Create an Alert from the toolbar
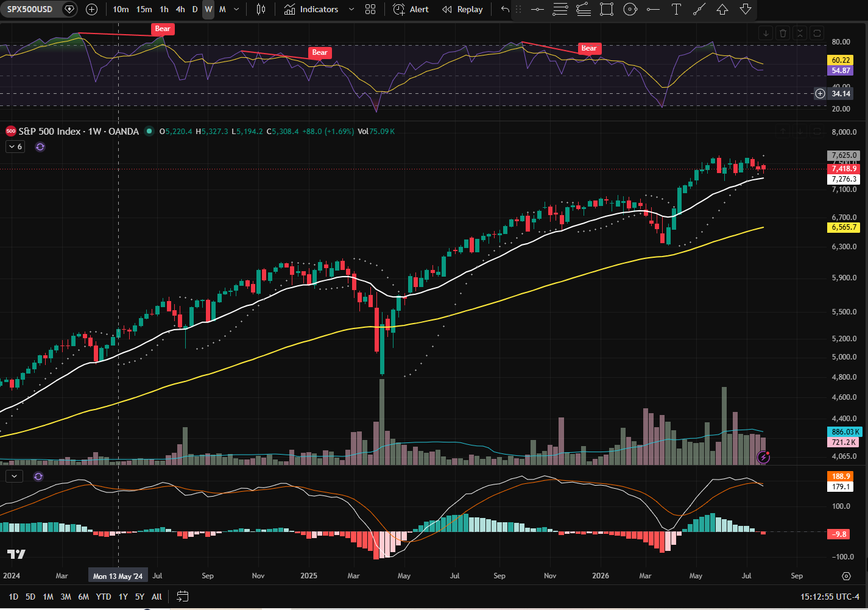 [411, 9]
